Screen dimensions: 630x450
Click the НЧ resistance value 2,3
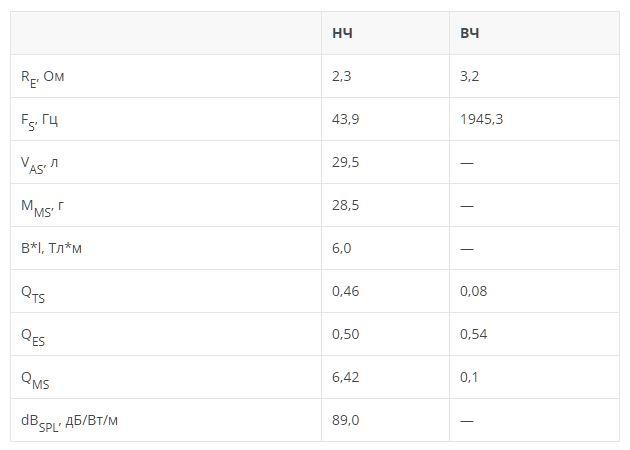click(342, 76)
